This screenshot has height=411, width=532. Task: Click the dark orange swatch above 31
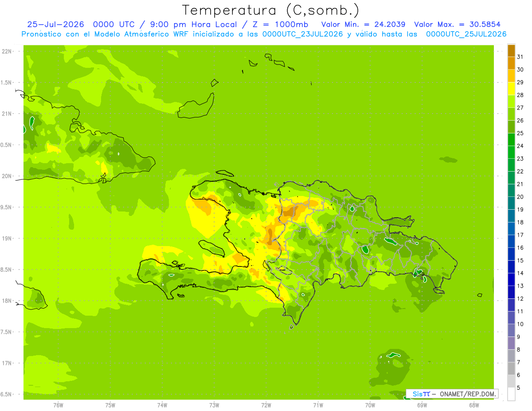pyautogui.click(x=511, y=51)
